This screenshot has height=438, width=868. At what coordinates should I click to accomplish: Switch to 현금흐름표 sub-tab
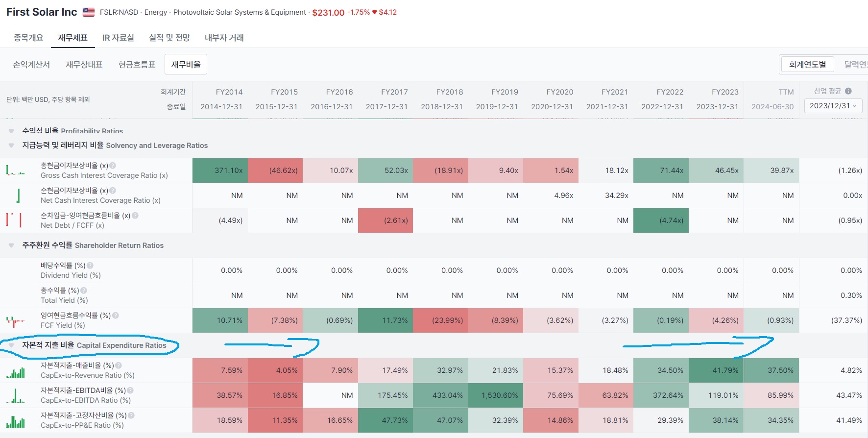(x=137, y=65)
